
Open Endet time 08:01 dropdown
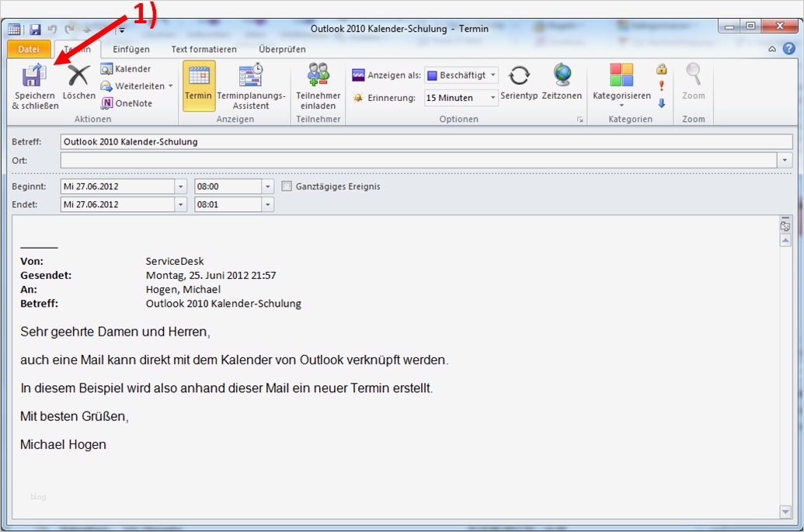[268, 204]
